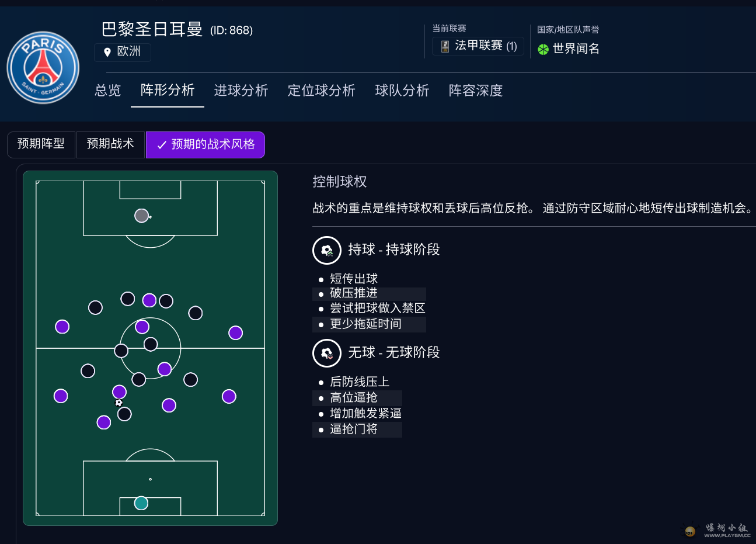This screenshot has height=544, width=756.
Task: Open the 定位球分析 tab
Action: click(322, 91)
